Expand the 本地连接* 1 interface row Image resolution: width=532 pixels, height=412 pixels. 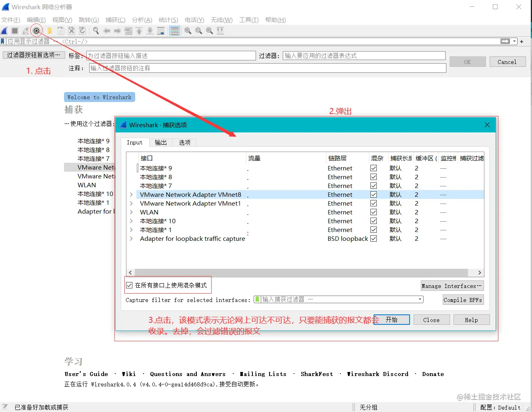coord(131,230)
